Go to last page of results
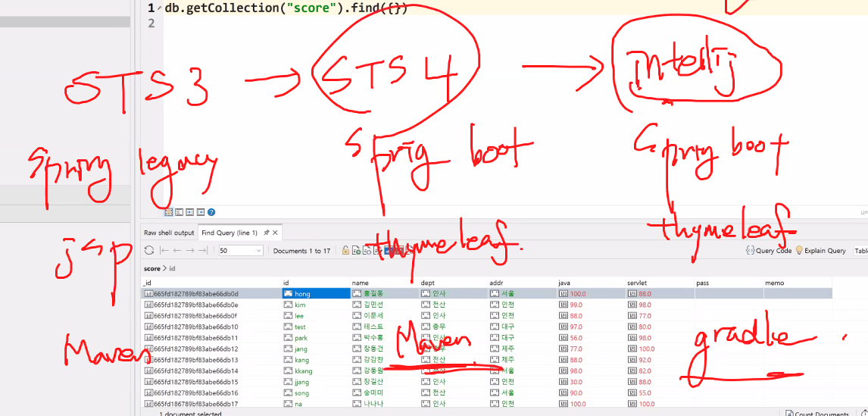Image resolution: width=868 pixels, height=416 pixels. tap(202, 250)
